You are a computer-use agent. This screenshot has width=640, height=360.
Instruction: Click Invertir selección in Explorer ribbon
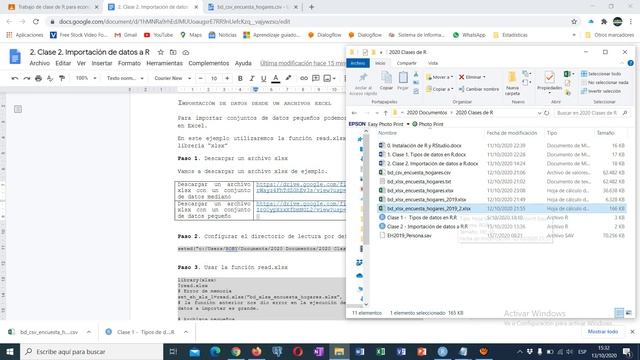[x=601, y=91]
